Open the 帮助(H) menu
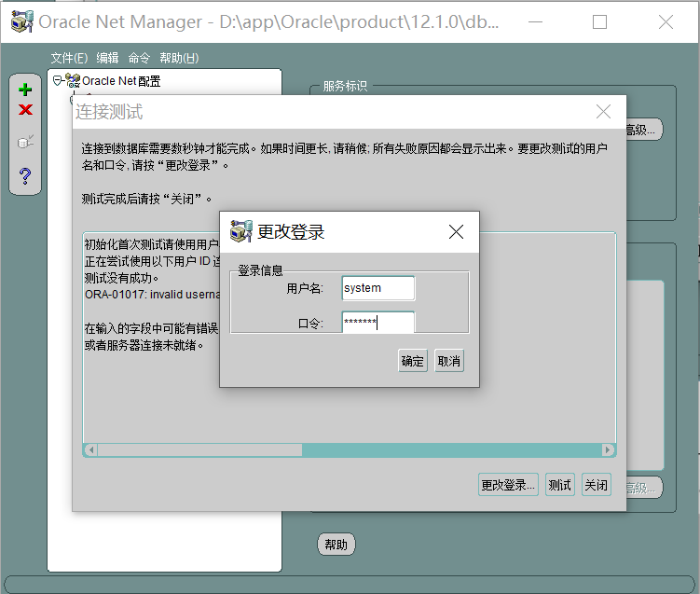700x594 pixels. click(179, 58)
